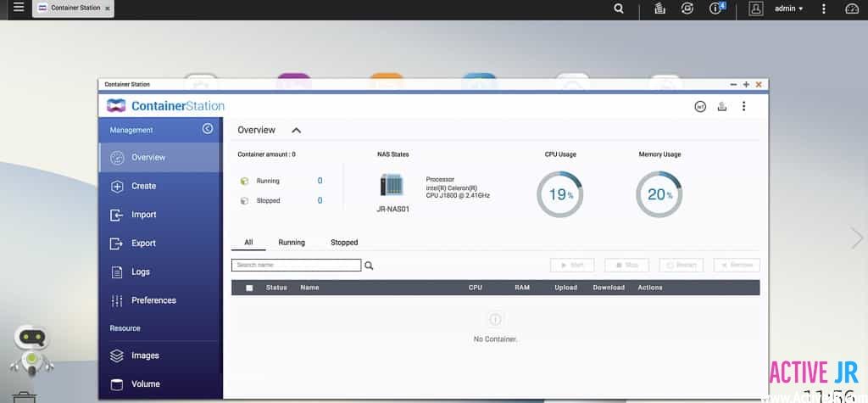Open the Create container page
Image resolution: width=868 pixels, height=403 pixels.
(x=142, y=186)
